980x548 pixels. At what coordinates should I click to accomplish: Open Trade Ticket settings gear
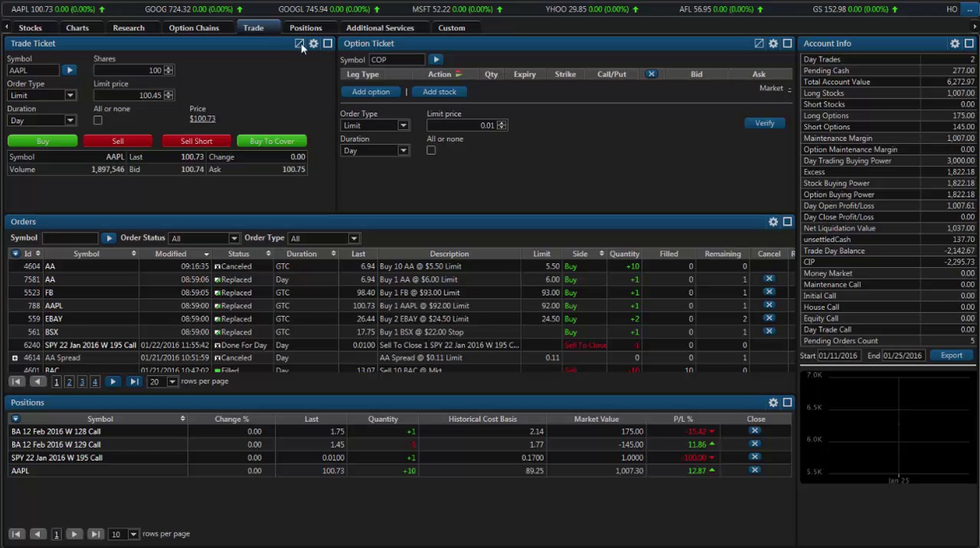pos(314,44)
